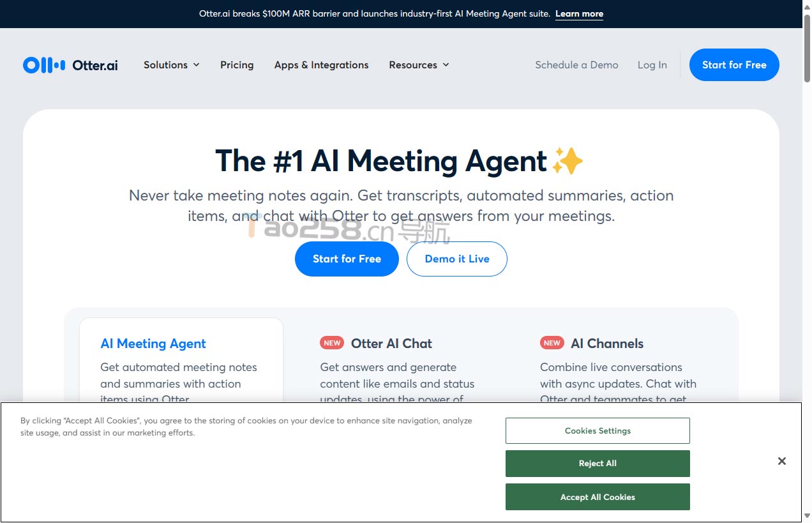The image size is (812, 523).
Task: Expand the Resources dropdown menu
Action: [x=419, y=65]
